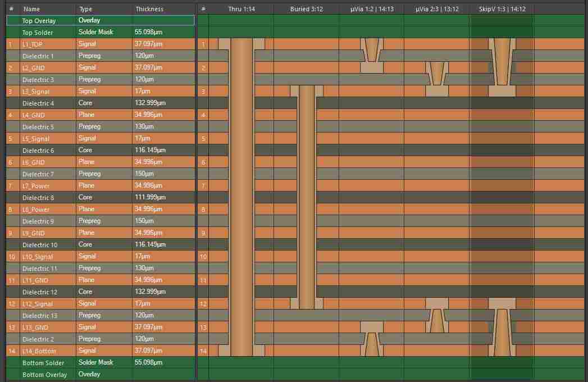The height and width of the screenshot is (382, 588).
Task: Click the SkipV 1:3 | 14:12 column header
Action: point(501,9)
